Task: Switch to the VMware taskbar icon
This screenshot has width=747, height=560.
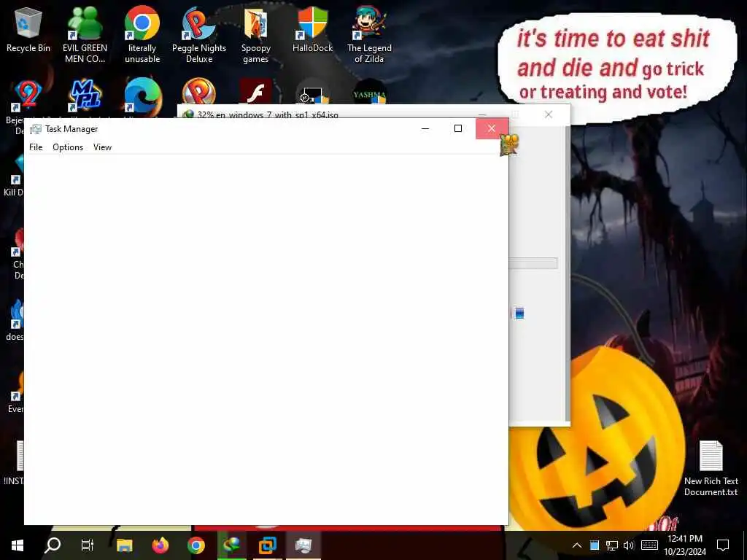Action: point(267,545)
